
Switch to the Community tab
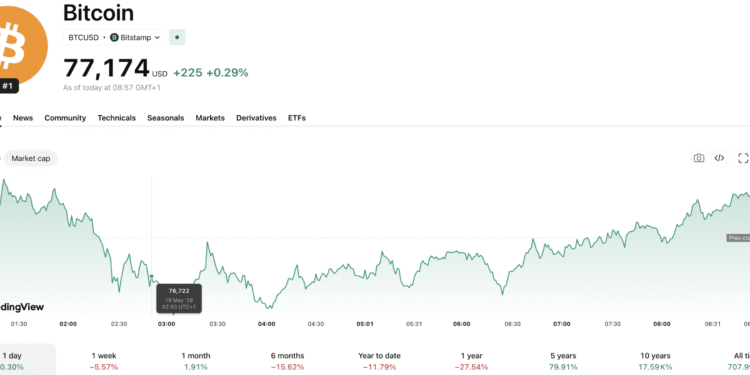[x=65, y=118]
